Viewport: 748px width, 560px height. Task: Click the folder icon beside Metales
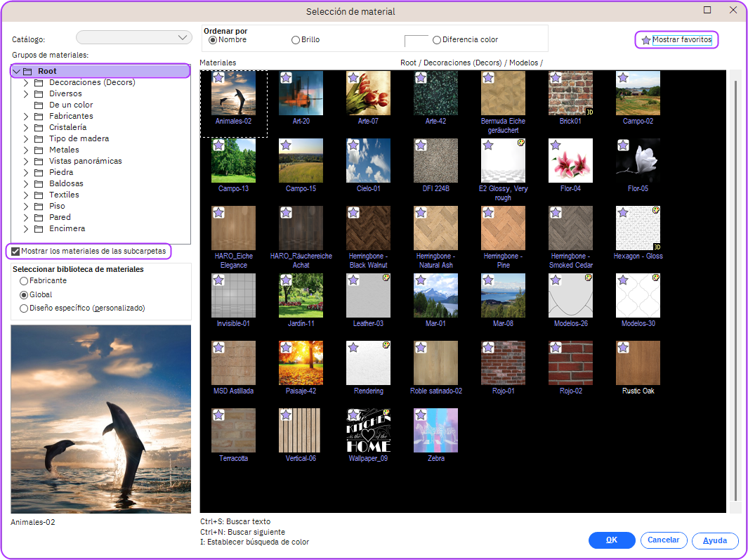click(x=39, y=150)
